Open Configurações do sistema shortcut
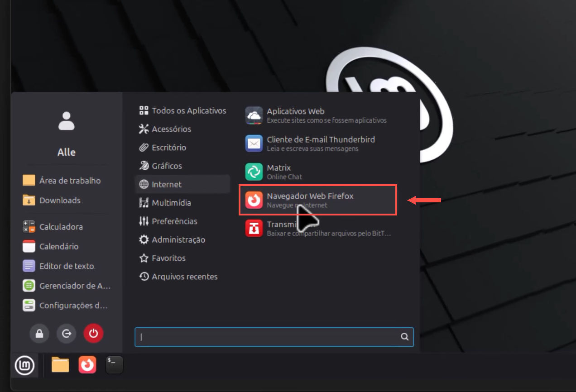 (66, 306)
